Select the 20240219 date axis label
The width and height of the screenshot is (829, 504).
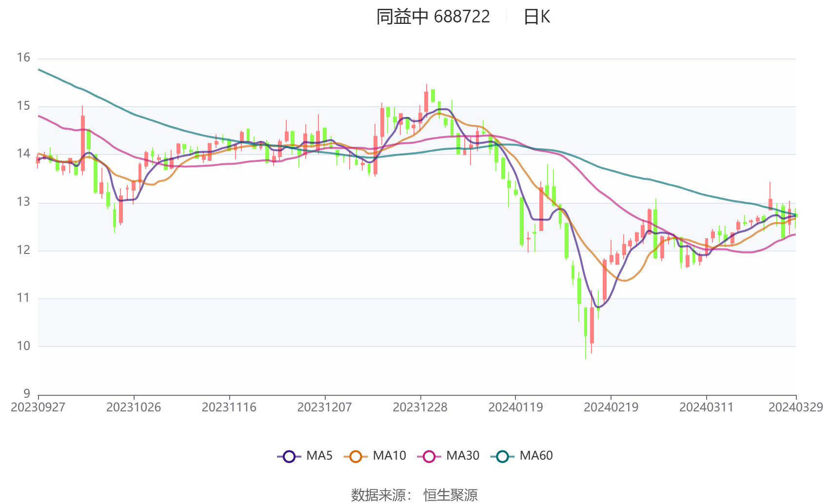(x=611, y=407)
